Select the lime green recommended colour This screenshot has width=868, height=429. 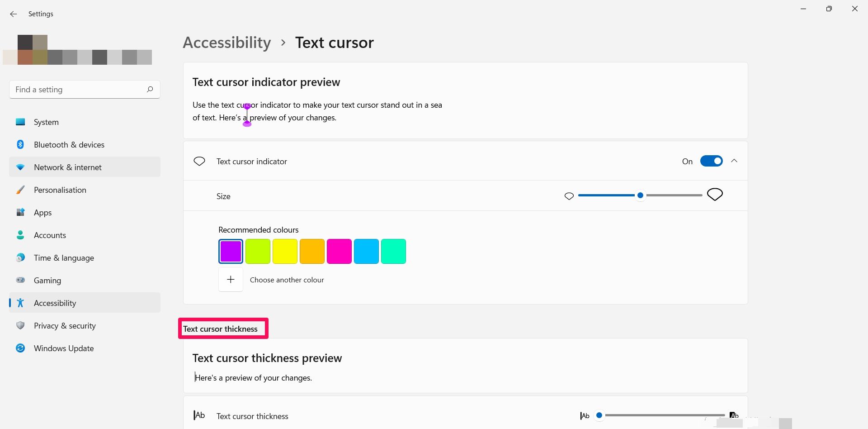click(x=258, y=251)
